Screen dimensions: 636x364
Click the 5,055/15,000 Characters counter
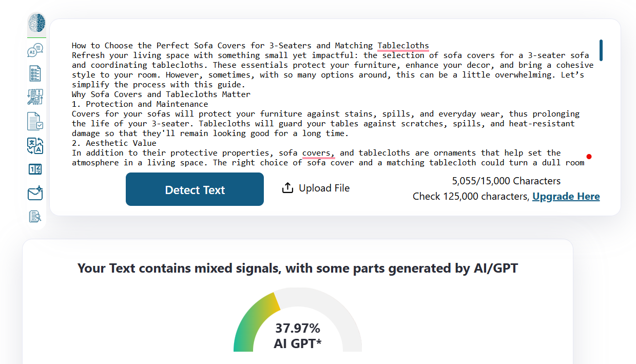(x=506, y=181)
